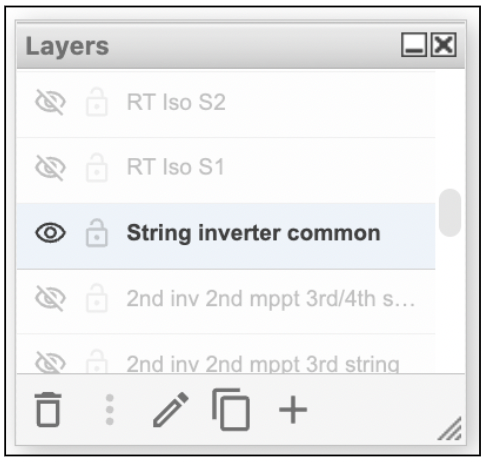
Task: Rename the layer using the pencil icon
Action: (x=171, y=409)
